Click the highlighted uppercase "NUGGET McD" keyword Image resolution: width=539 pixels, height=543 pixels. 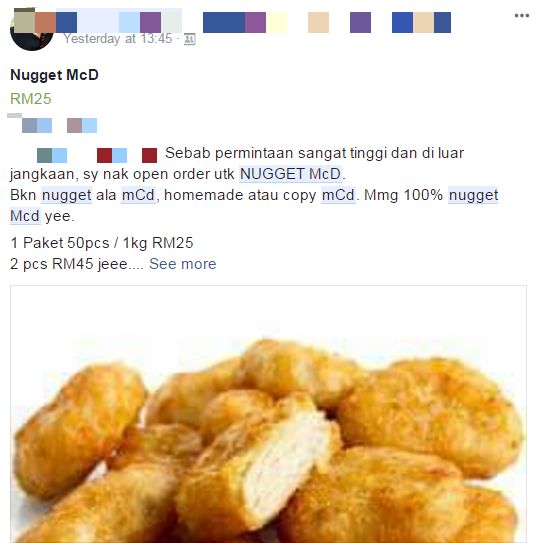pyautogui.click(x=290, y=174)
